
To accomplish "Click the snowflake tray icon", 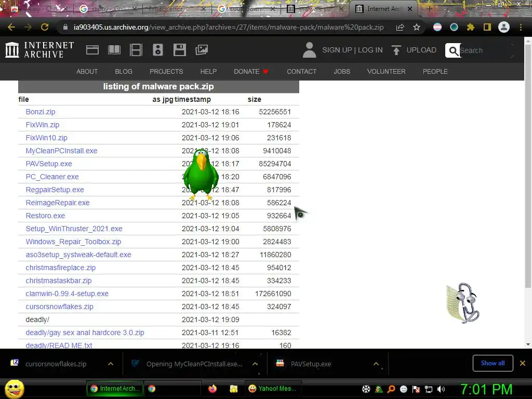I will (x=366, y=389).
